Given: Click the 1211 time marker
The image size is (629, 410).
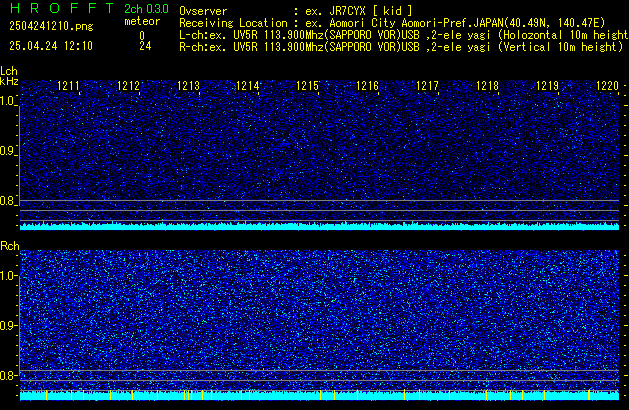Looking at the screenshot, I should [68, 86].
